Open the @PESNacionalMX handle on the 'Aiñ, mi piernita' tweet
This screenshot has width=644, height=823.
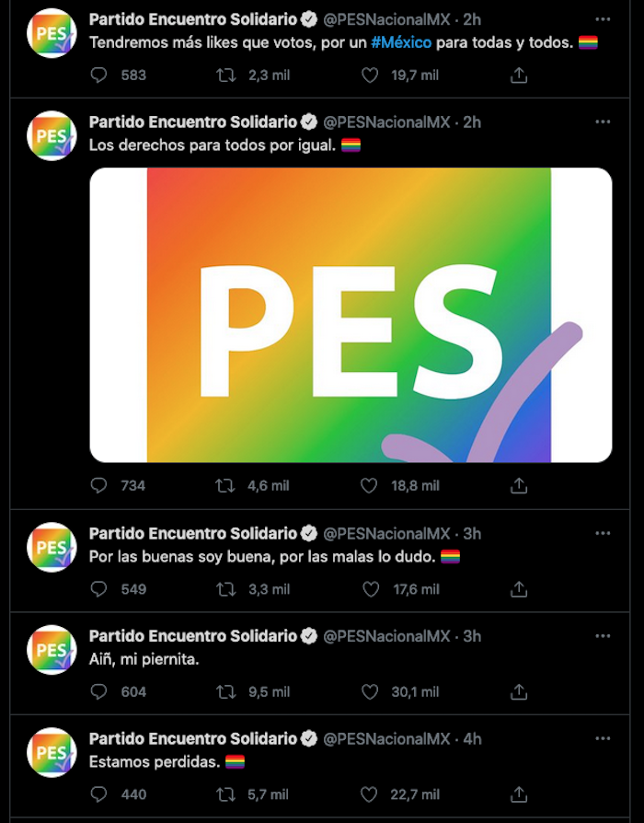(x=387, y=635)
